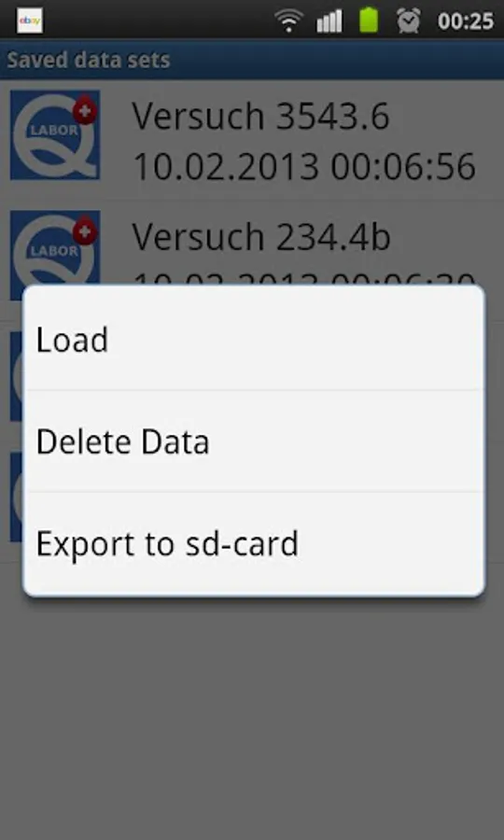504x840 pixels.
Task: Click the Saved data sets header bar
Action: [252, 60]
